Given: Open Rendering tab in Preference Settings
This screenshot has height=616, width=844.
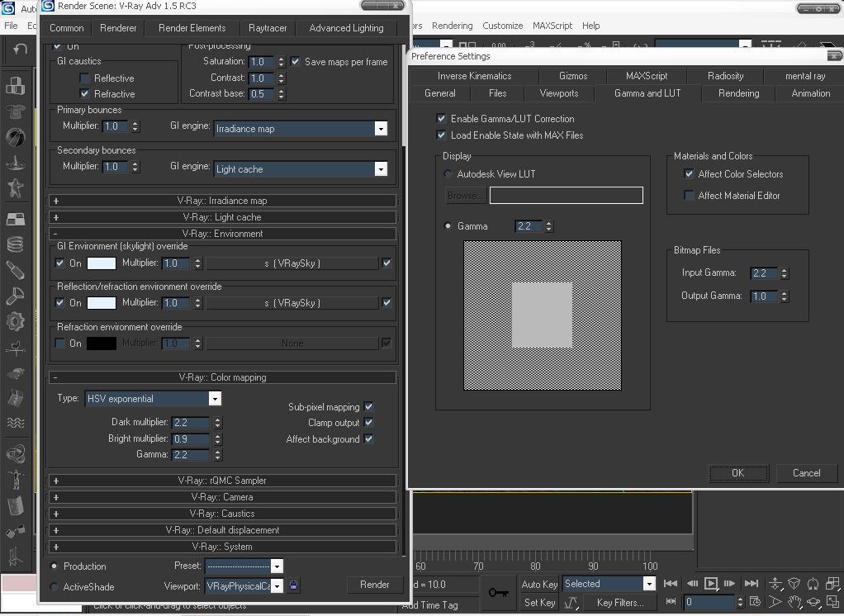Looking at the screenshot, I should click(x=738, y=93).
